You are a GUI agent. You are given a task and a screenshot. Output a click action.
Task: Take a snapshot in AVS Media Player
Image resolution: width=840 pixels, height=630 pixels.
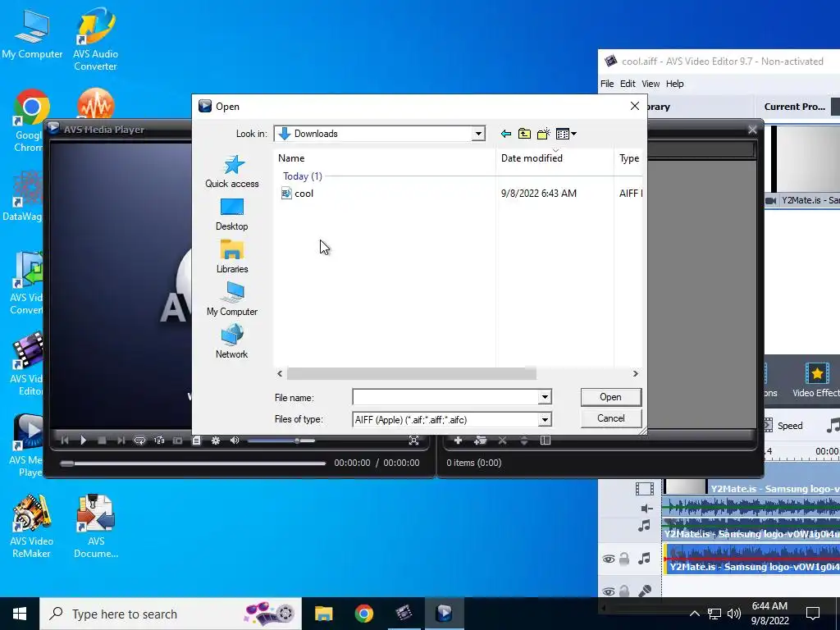[x=177, y=441]
